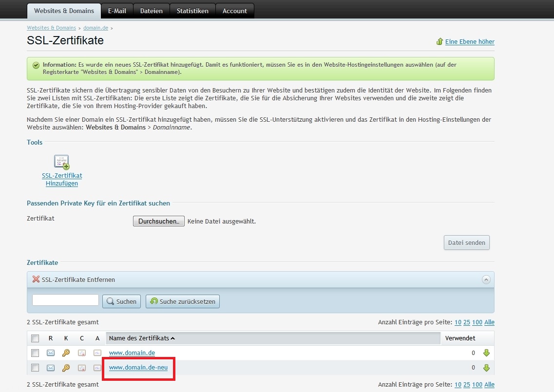Switch to the E-Mail tab
The image size is (554, 392).
click(117, 11)
